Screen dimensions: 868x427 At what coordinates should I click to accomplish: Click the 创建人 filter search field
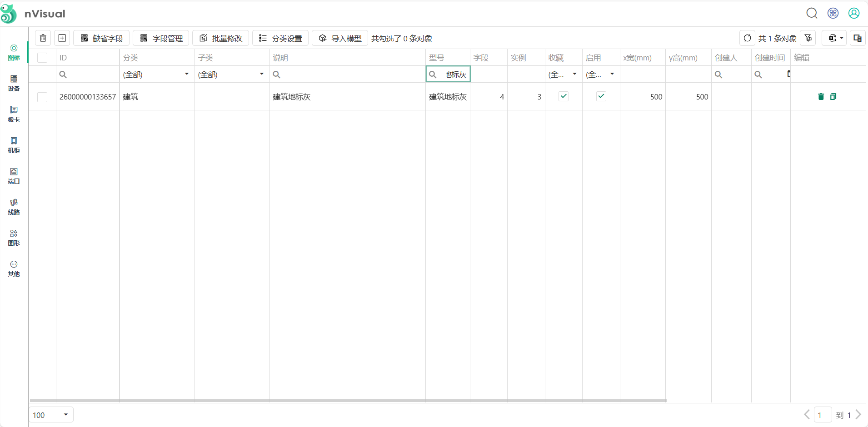pos(731,74)
